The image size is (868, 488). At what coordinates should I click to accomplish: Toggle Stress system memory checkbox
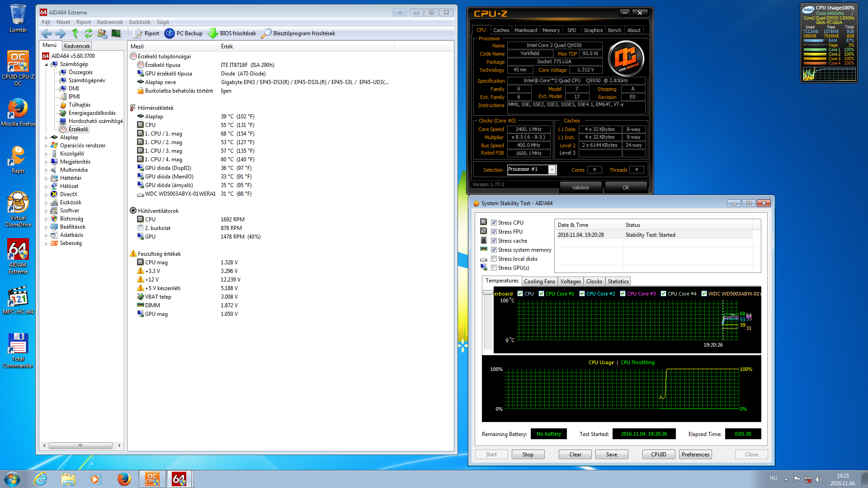[494, 250]
